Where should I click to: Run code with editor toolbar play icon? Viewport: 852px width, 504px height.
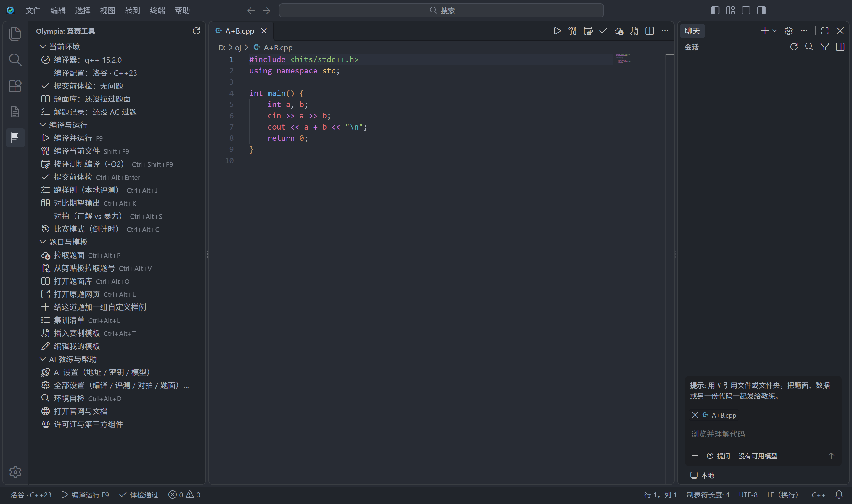pyautogui.click(x=557, y=31)
